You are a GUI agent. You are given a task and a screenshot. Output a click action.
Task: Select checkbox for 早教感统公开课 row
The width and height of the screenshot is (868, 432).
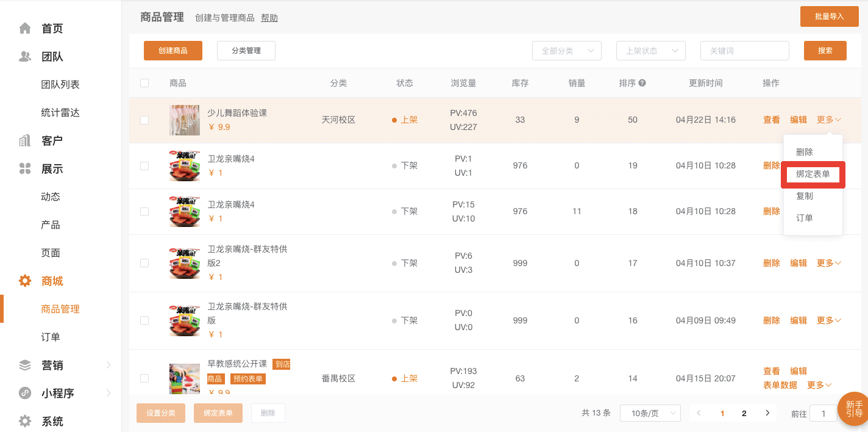click(x=144, y=378)
